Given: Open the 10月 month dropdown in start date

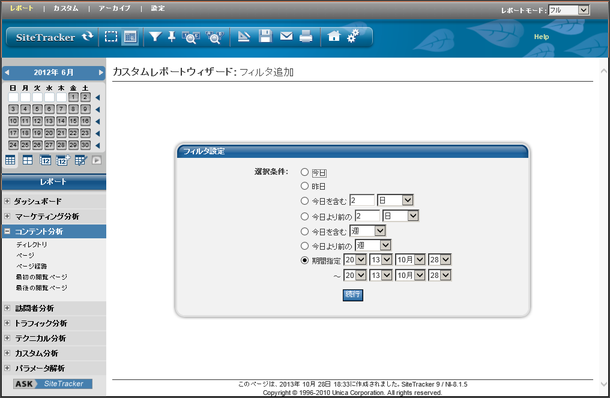Looking at the screenshot, I should coord(410,259).
